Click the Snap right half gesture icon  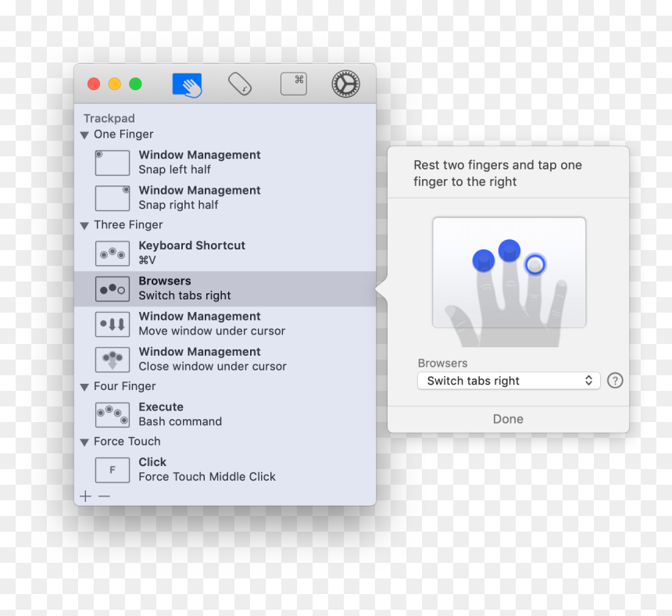(113, 198)
